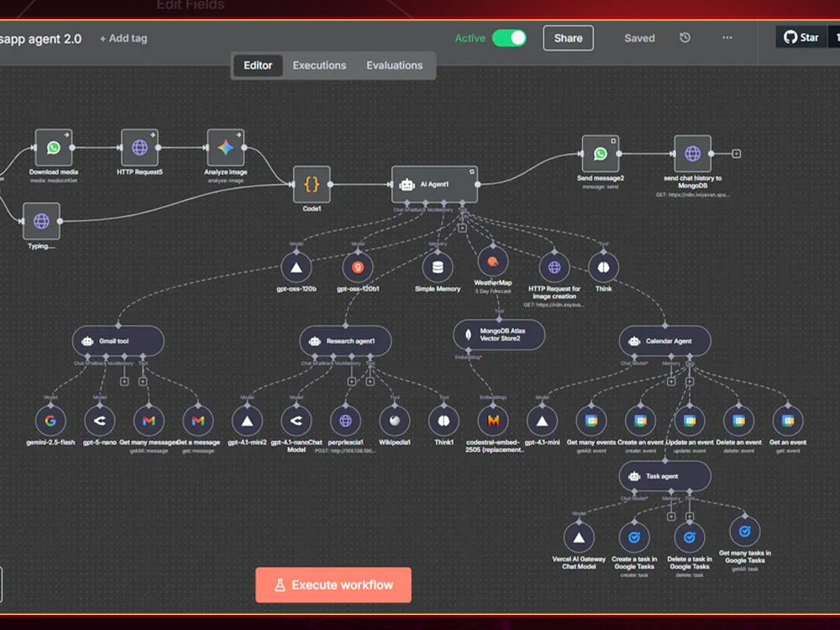The width and height of the screenshot is (840, 630).
Task: Select the Research agent1 node
Action: (x=345, y=341)
